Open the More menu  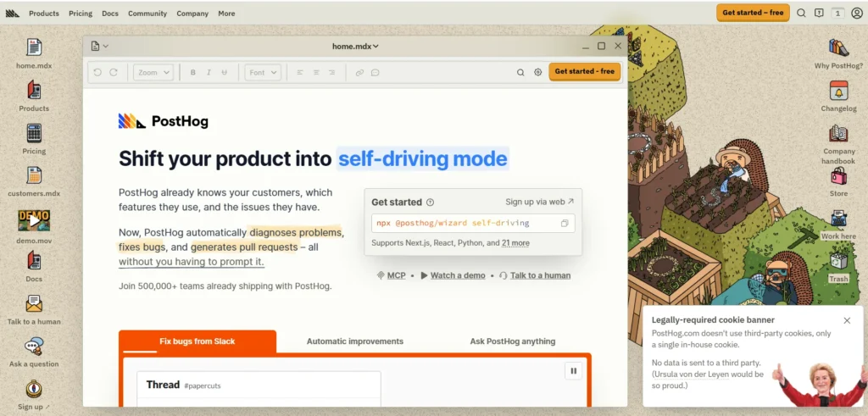click(x=226, y=14)
